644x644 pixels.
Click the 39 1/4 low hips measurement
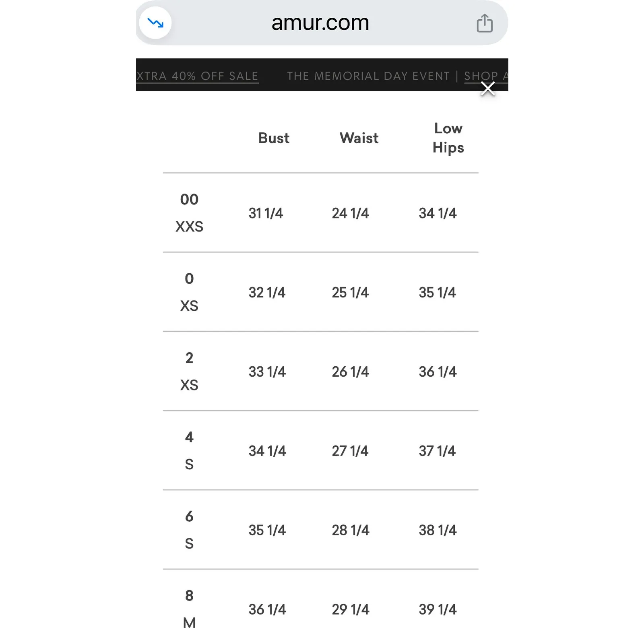click(438, 609)
